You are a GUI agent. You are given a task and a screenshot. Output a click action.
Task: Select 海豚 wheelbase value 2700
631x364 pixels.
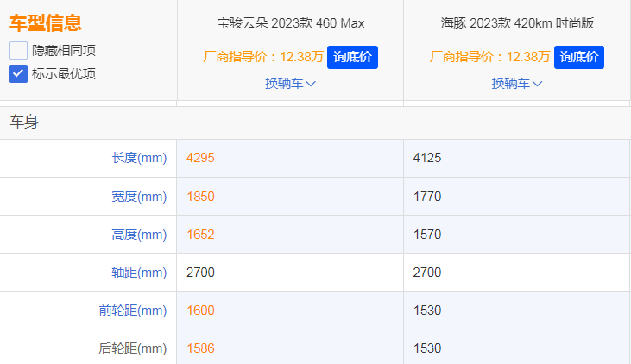[427, 273]
